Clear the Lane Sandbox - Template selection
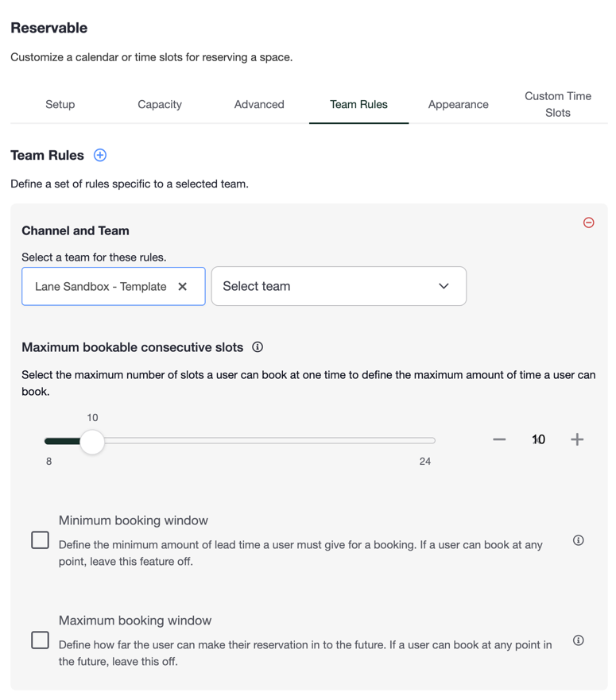Screen dimensions: 616x700 182,287
